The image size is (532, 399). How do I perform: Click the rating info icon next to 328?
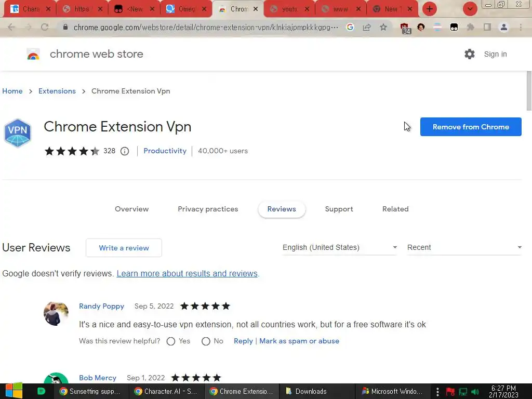coord(125,151)
